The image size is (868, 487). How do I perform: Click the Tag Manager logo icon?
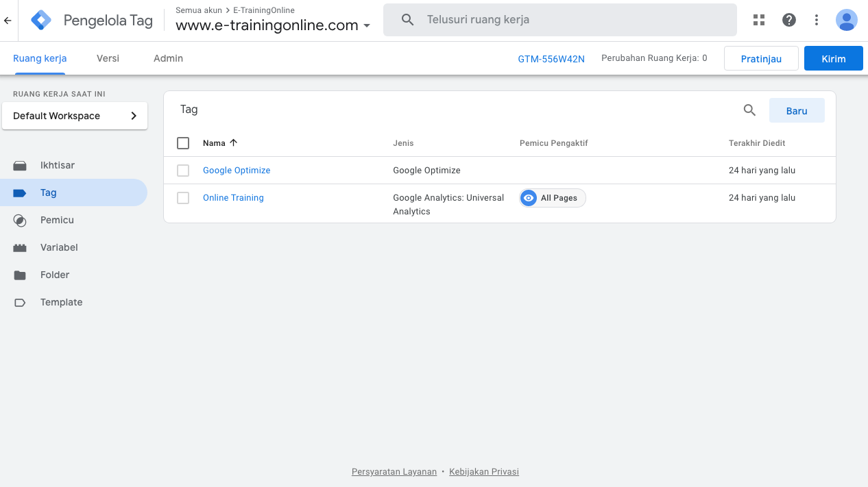pyautogui.click(x=41, y=21)
